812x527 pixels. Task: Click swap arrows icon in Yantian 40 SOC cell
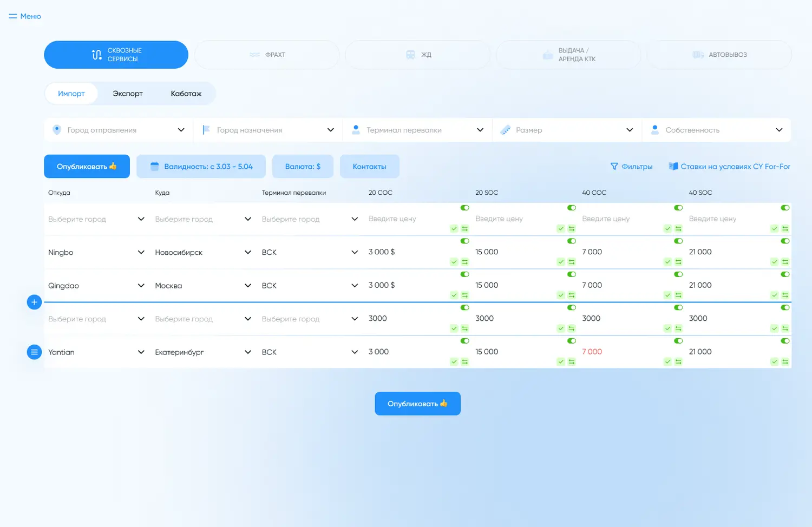[x=785, y=362]
